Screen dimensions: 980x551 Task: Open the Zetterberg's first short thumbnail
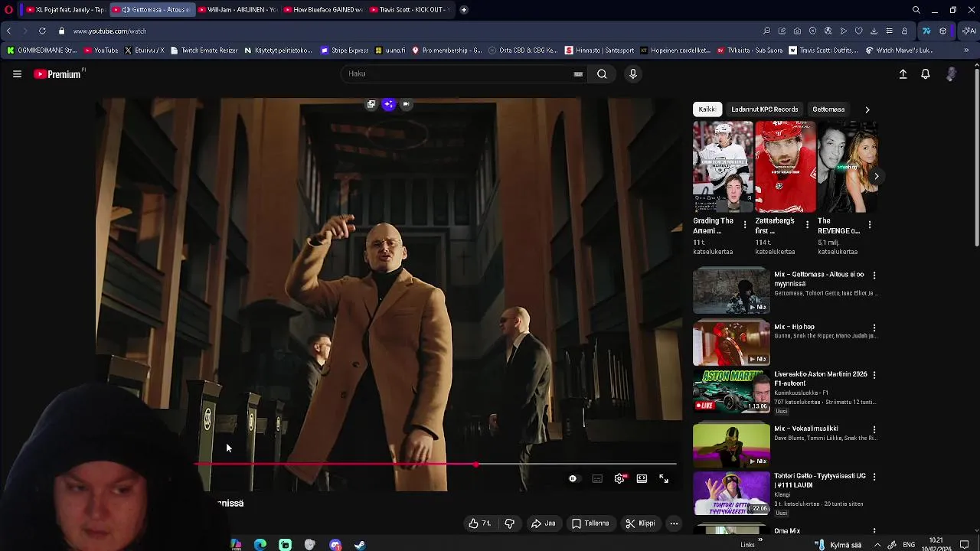coord(785,167)
